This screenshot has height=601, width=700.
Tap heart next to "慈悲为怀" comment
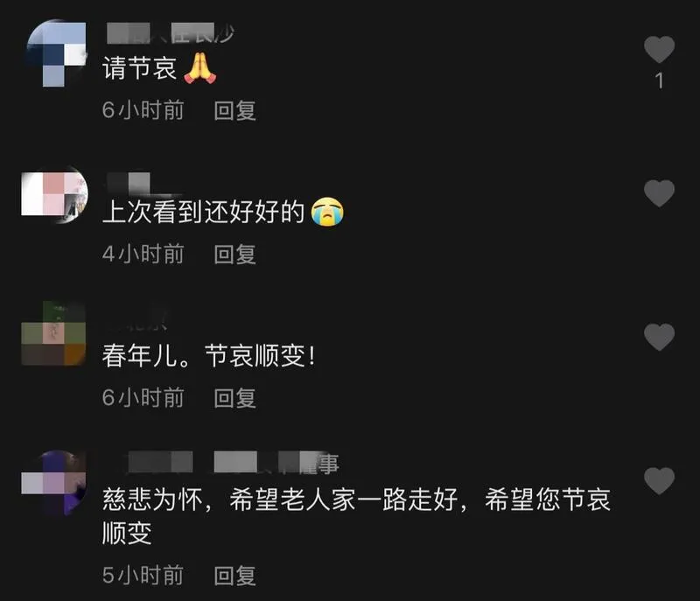click(659, 481)
